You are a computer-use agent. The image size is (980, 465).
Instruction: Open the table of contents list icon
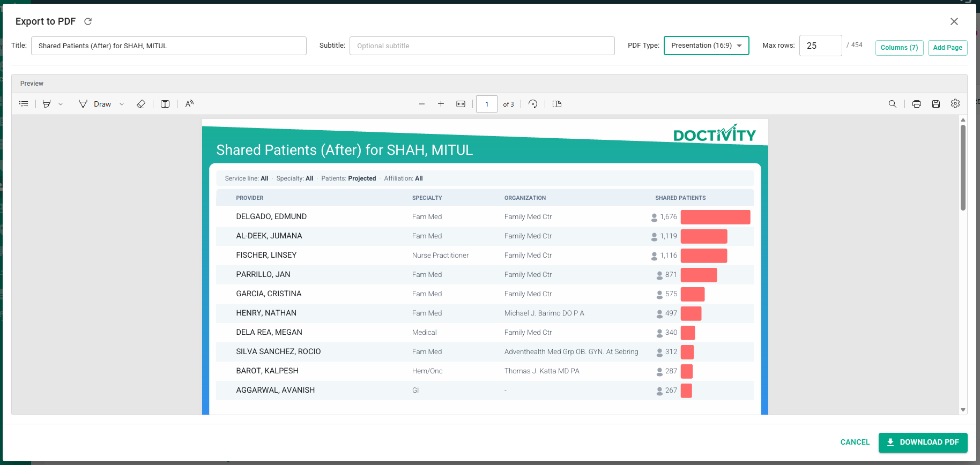[x=24, y=104]
